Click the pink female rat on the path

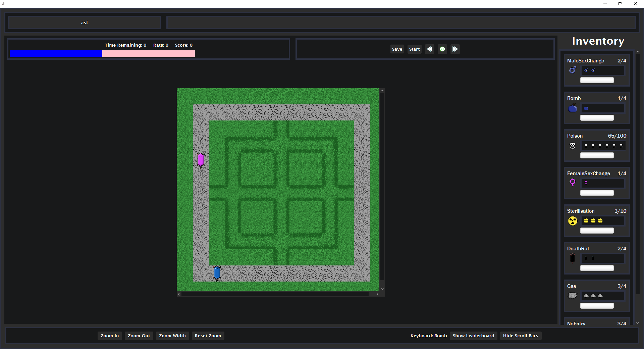pyautogui.click(x=201, y=160)
